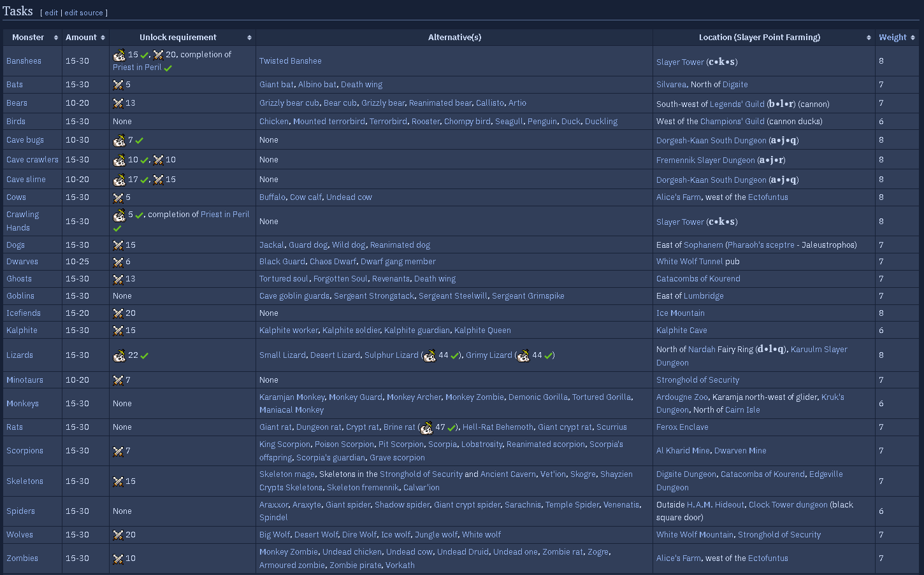The width and height of the screenshot is (924, 575).
Task: Click the Slayer icon before 22 in Lizards row
Action: [119, 356]
